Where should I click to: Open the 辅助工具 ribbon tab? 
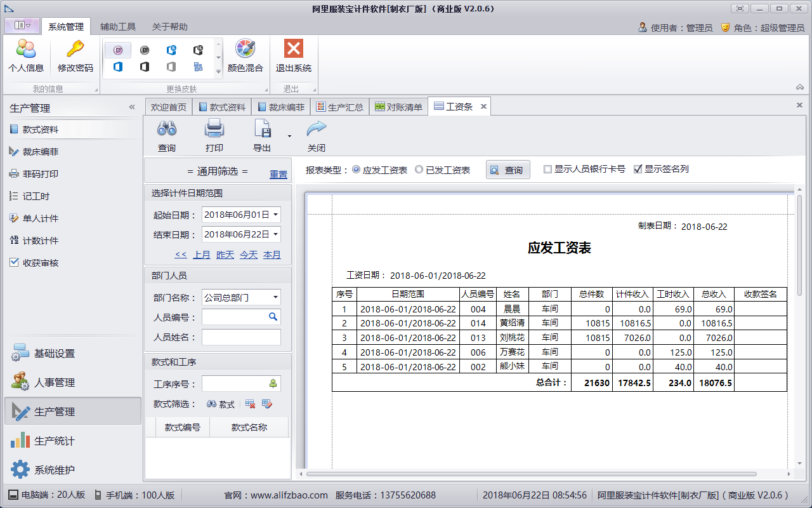[x=118, y=27]
